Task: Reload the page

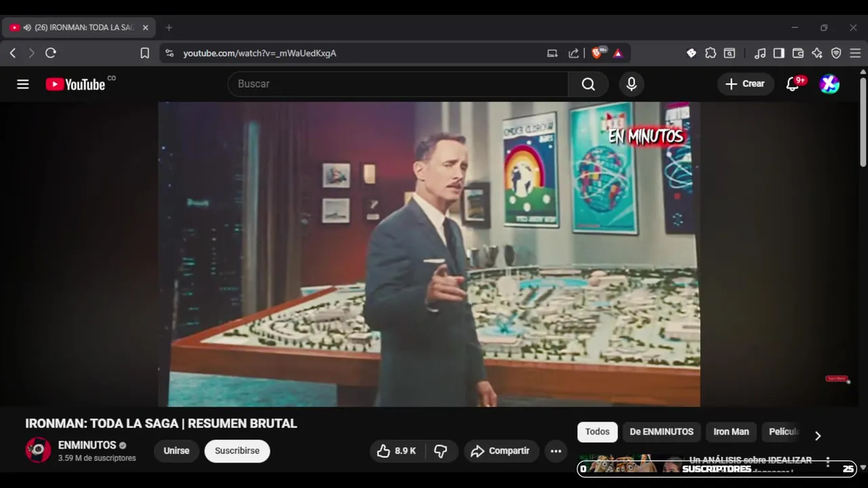Action: point(51,53)
